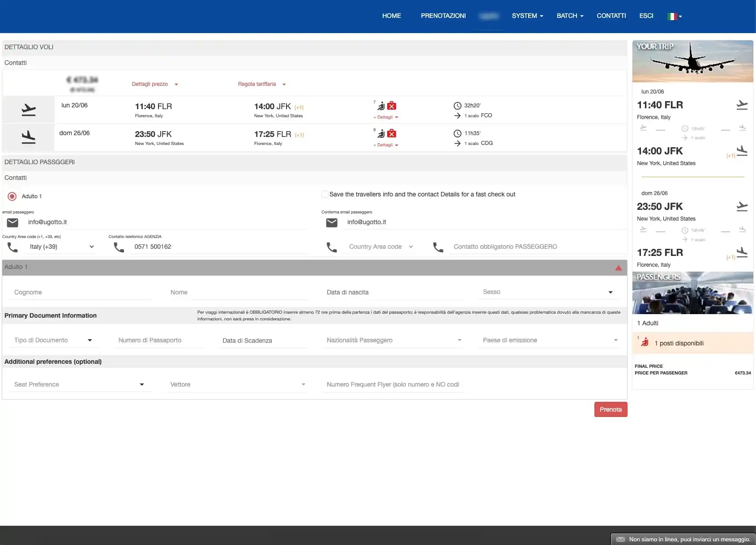Viewport: 756px width, 545px height.
Task: Click the phone icon beside agency contact number
Action: click(x=119, y=247)
